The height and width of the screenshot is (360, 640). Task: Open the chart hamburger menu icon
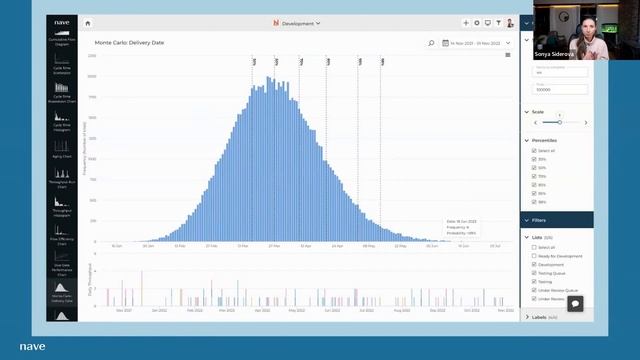point(508,55)
